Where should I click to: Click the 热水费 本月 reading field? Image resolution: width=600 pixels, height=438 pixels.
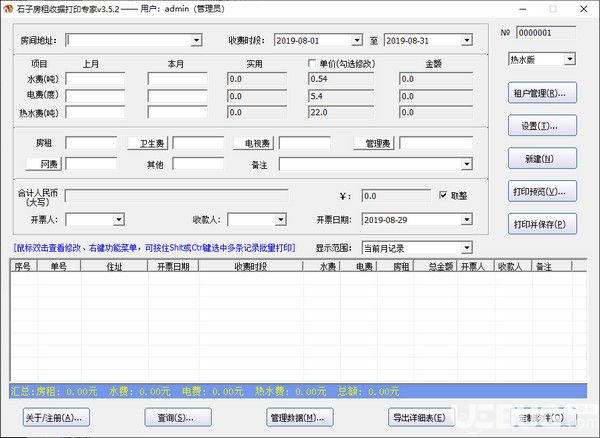178,112
